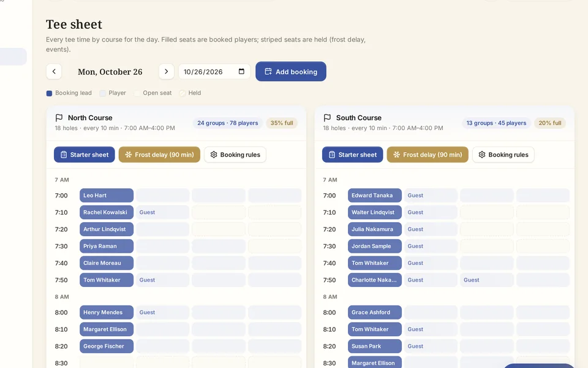Open Henry Mendes's 8:00 booking
Screen dimensions: 588x368
(x=107, y=312)
